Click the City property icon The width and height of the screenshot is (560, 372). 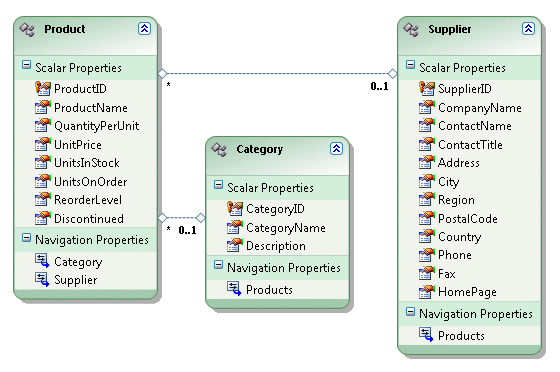click(x=427, y=181)
